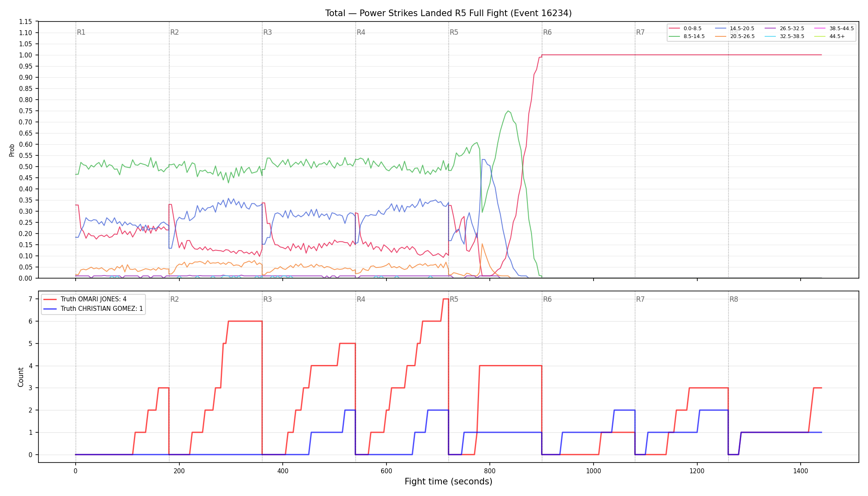Viewport: 868px width, 496px height.
Task: Select the "38.5-44.5" legend label
Action: click(842, 29)
